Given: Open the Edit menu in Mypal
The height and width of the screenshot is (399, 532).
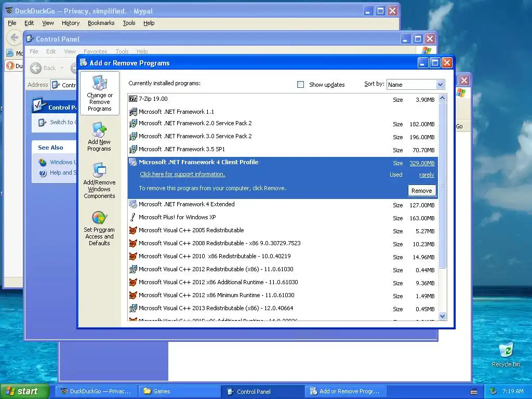Looking at the screenshot, I should [29, 23].
